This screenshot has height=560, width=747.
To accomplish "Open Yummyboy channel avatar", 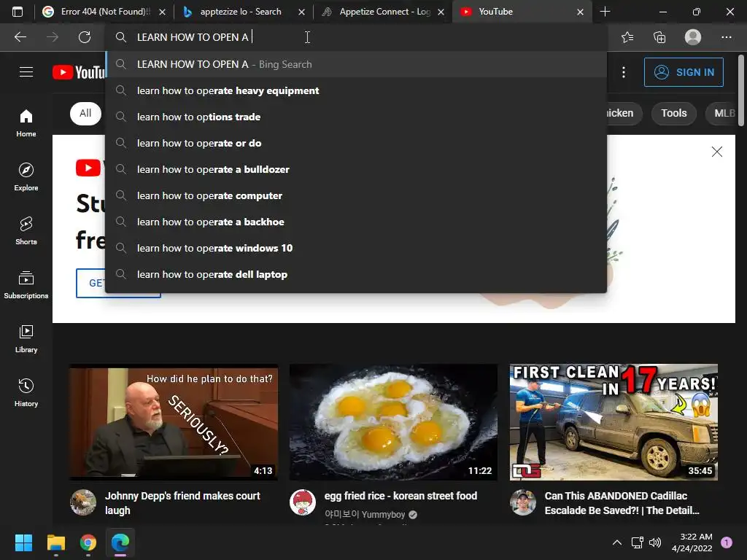I will coord(303,502).
